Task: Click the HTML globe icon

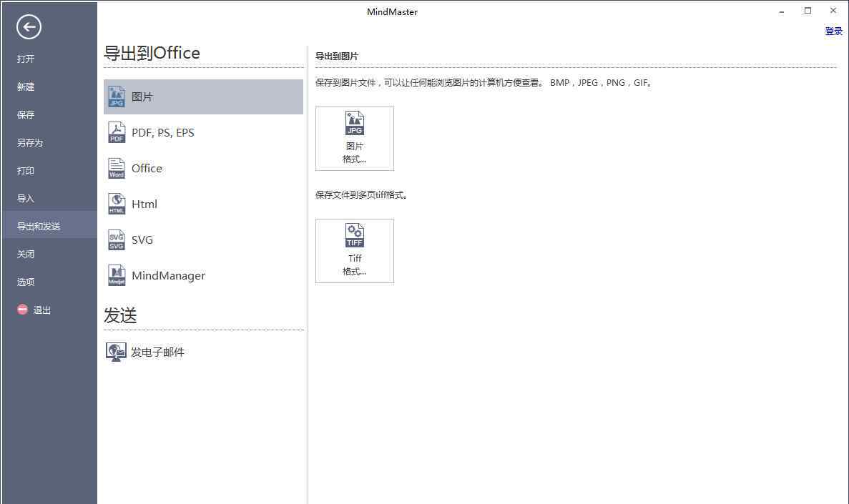Action: 117,204
